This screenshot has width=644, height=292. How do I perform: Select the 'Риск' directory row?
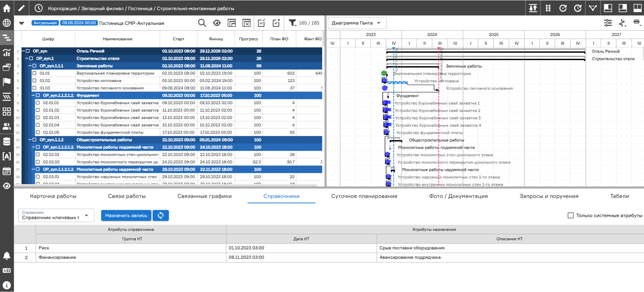click(329, 248)
